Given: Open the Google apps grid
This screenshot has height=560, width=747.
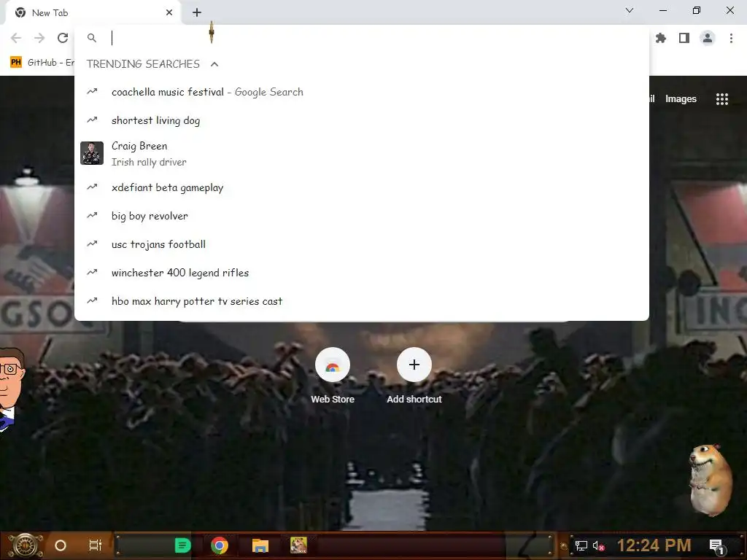Looking at the screenshot, I should click(721, 99).
